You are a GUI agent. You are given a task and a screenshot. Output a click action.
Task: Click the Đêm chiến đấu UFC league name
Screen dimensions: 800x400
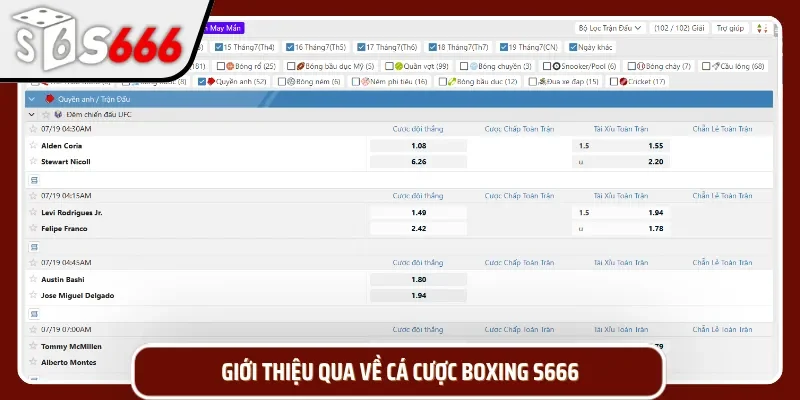coord(99,115)
